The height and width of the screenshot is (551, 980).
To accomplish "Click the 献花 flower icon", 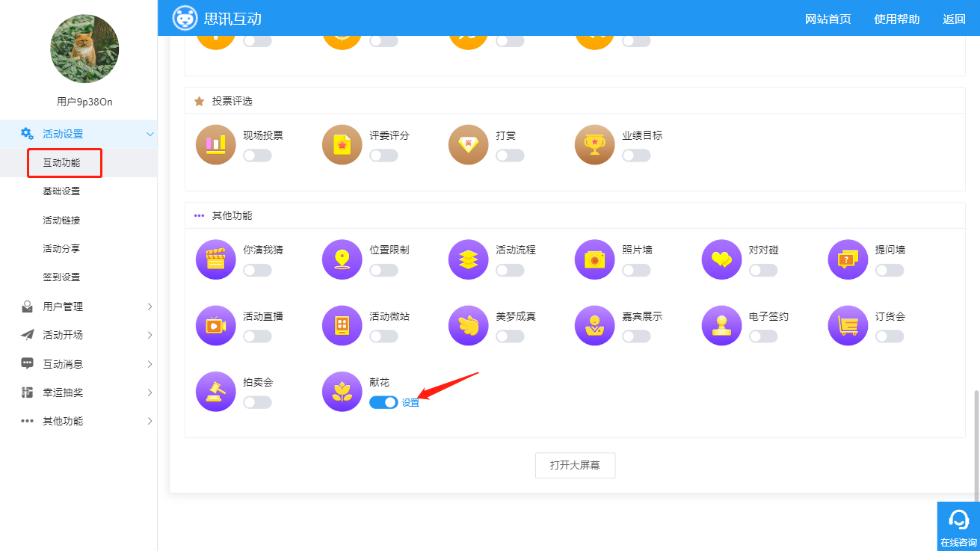I will tap(342, 392).
